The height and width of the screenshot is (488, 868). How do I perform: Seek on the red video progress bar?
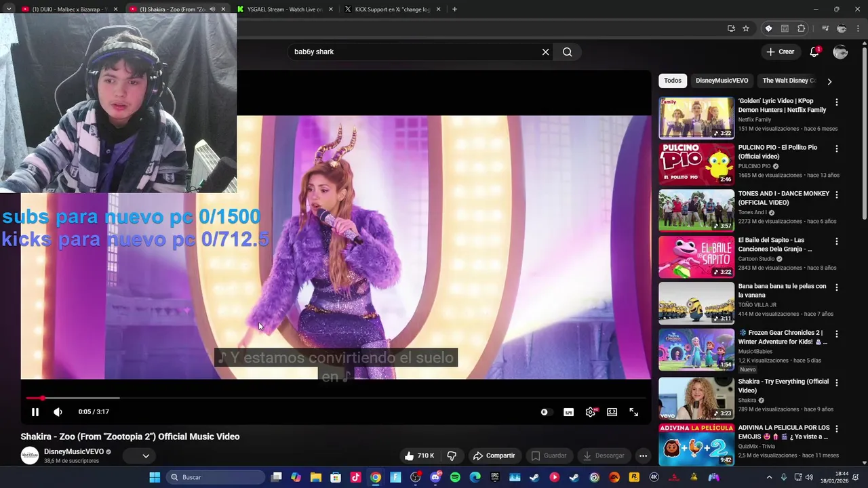336,398
